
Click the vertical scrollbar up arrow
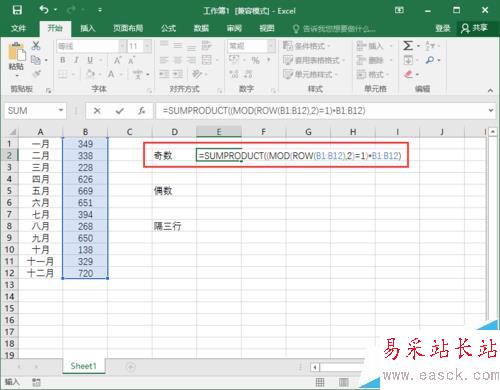point(493,132)
